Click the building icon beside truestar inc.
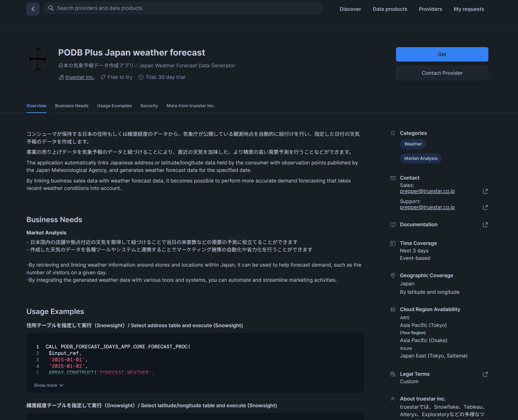 (61, 77)
